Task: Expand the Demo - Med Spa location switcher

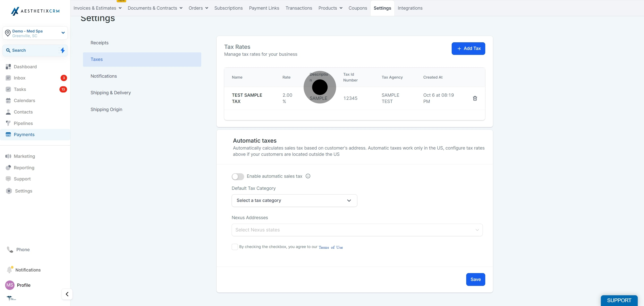Action: click(x=35, y=33)
